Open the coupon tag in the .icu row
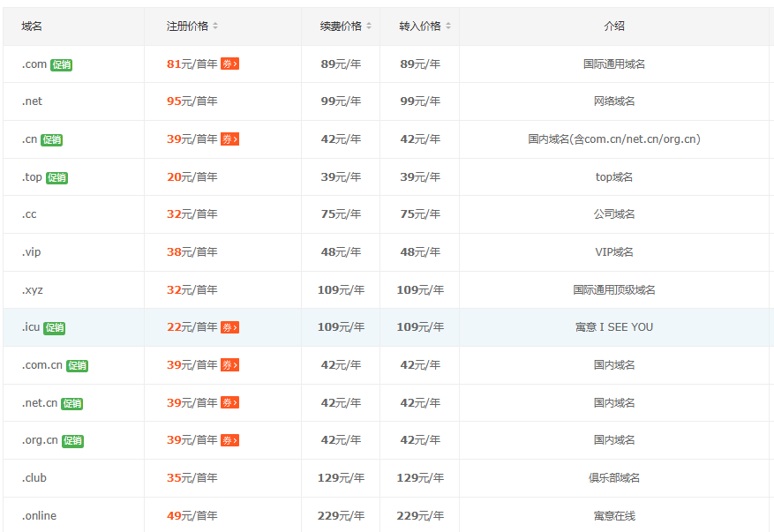The width and height of the screenshot is (774, 532). coord(229,327)
